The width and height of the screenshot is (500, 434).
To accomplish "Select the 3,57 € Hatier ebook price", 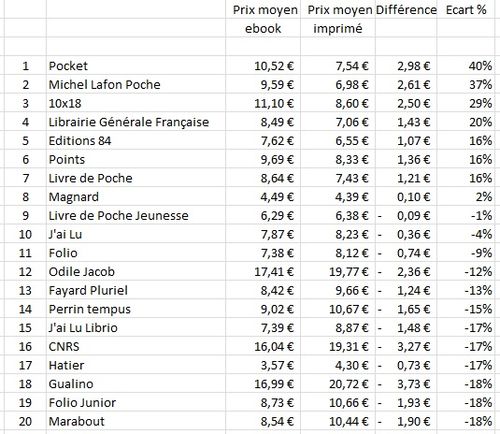I will 263,365.
